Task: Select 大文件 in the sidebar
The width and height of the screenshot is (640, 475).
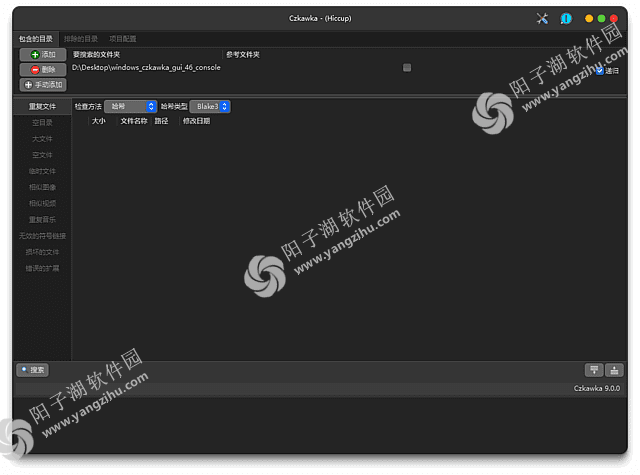Action: pos(42,139)
